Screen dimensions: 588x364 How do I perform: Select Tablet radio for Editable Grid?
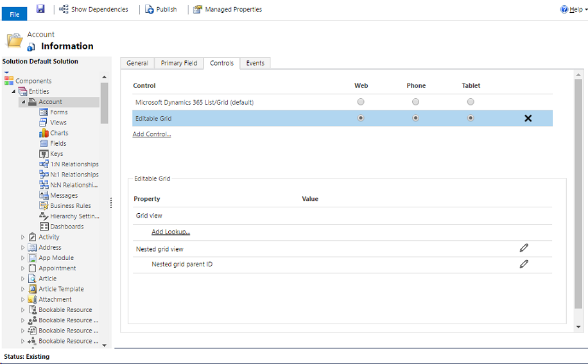(x=471, y=118)
